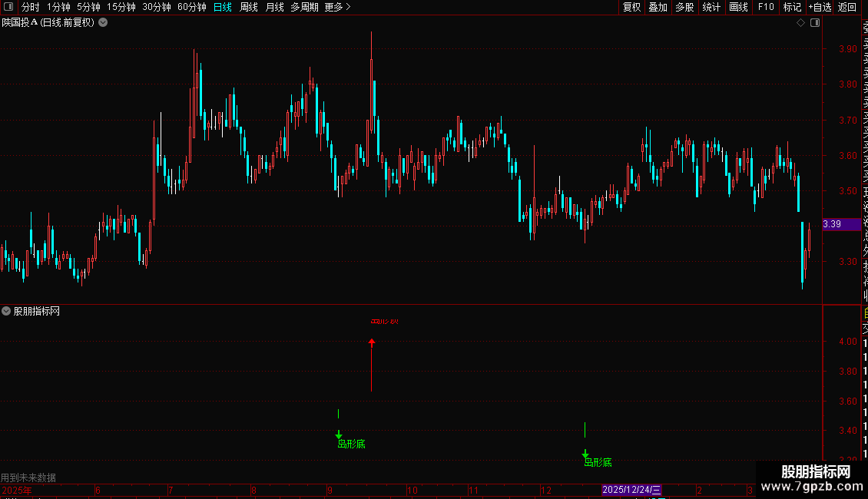This screenshot has width=868, height=499.
Task: Toggle the left sidebar panel icon
Action: 8,7
